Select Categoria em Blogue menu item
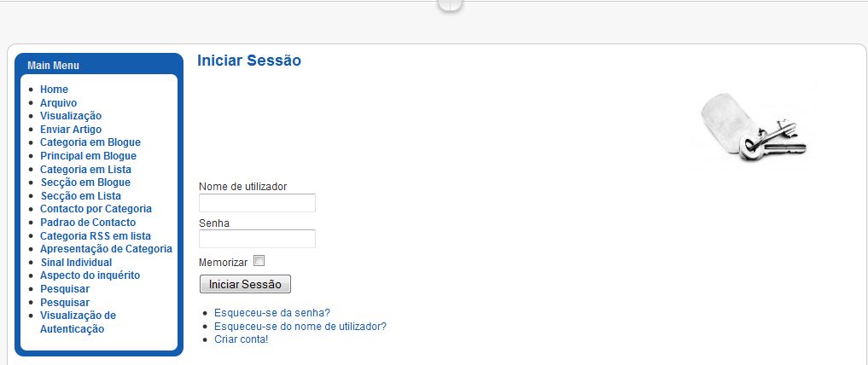 pyautogui.click(x=90, y=142)
